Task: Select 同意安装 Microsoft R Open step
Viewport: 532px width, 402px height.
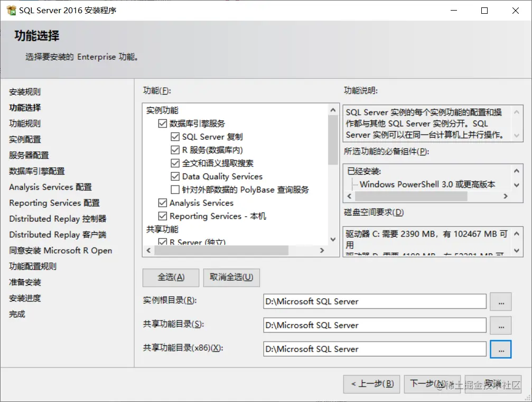Action: point(60,250)
